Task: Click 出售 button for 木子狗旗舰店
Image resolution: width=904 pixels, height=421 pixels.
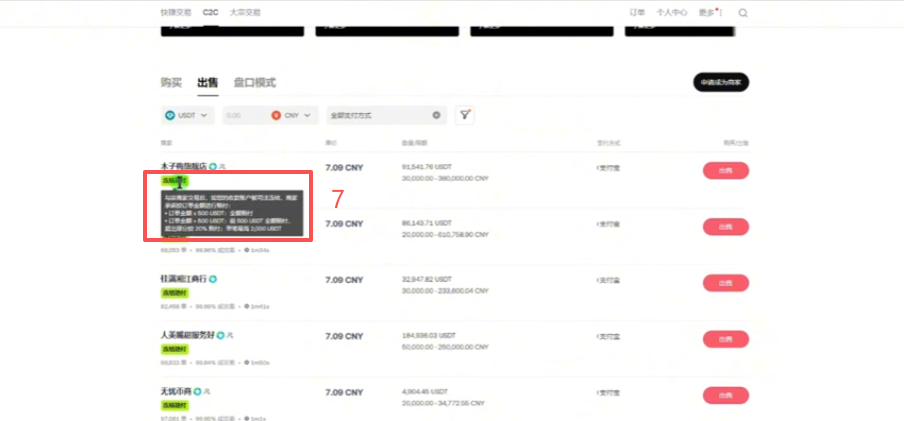Action: 726,171
